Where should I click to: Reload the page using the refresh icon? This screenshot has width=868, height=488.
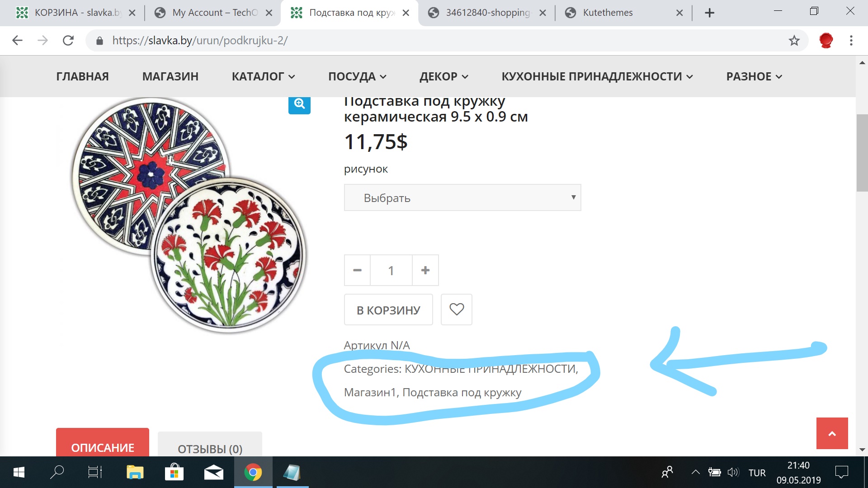pos(68,41)
